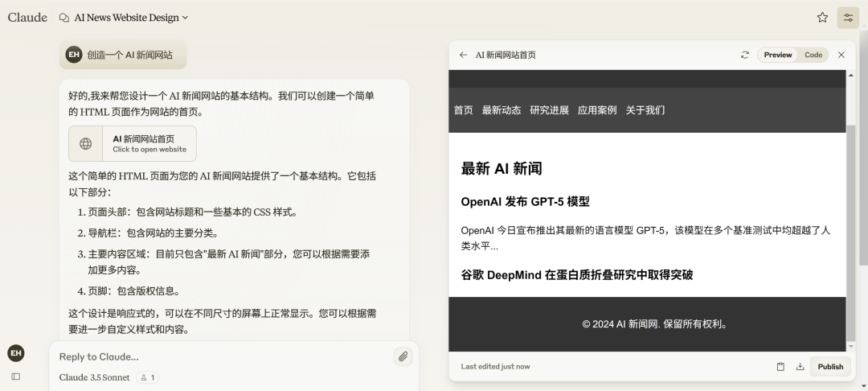Image resolution: width=868 pixels, height=391 pixels.
Task: Open 研究进展 nav link in preview
Action: (549, 110)
